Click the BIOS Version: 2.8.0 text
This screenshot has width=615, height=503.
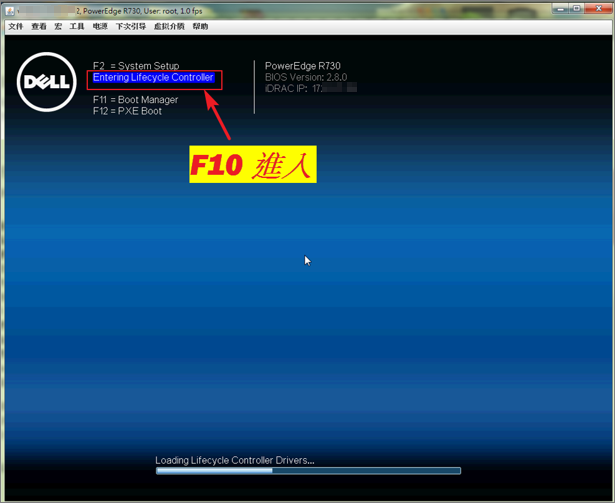(306, 77)
